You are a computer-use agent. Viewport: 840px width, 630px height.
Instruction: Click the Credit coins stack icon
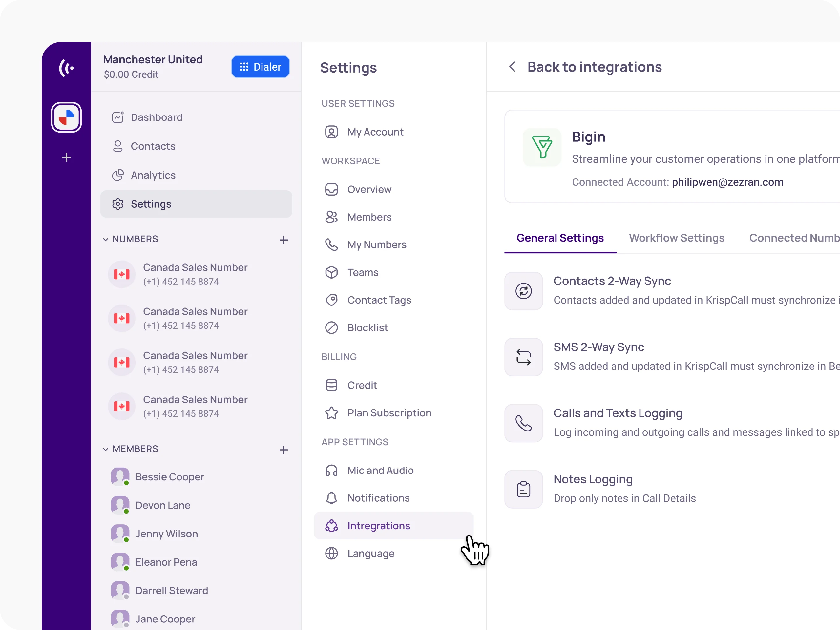(x=331, y=385)
